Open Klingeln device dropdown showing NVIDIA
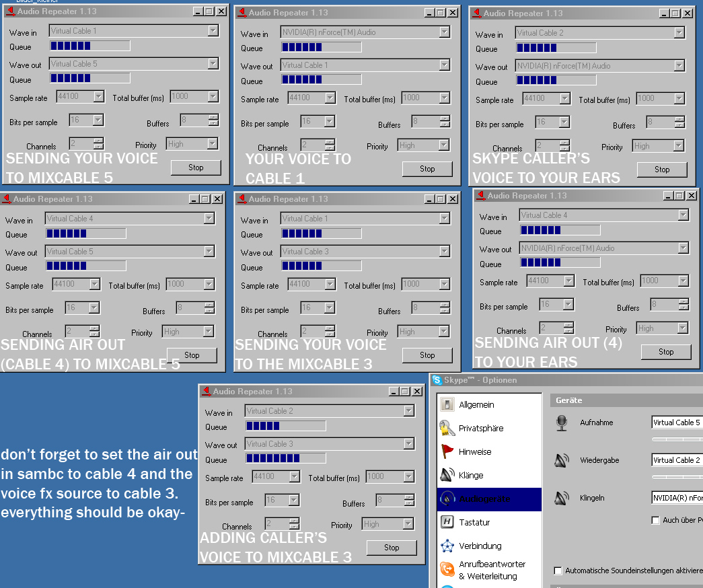This screenshot has width=703, height=588. pyautogui.click(x=677, y=497)
